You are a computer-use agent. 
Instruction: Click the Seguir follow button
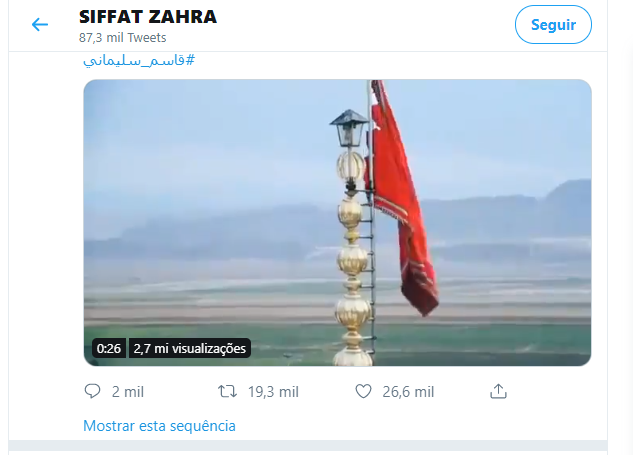click(553, 25)
